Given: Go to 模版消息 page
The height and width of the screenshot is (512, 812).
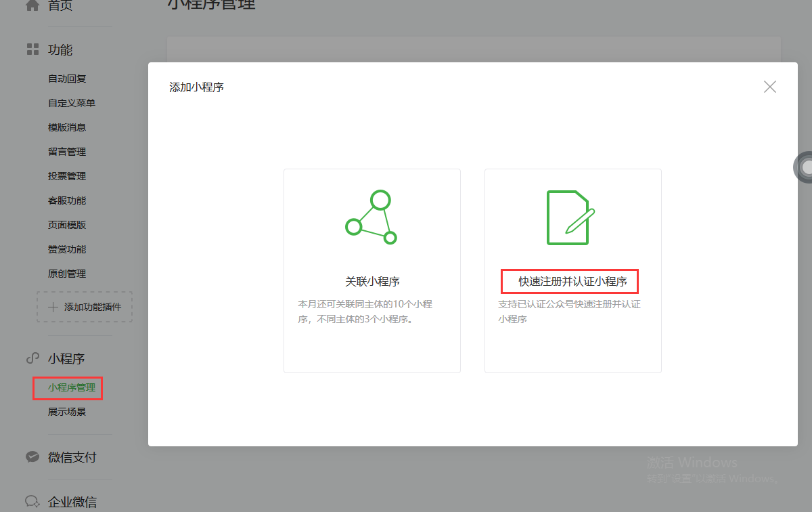Looking at the screenshot, I should (x=67, y=127).
